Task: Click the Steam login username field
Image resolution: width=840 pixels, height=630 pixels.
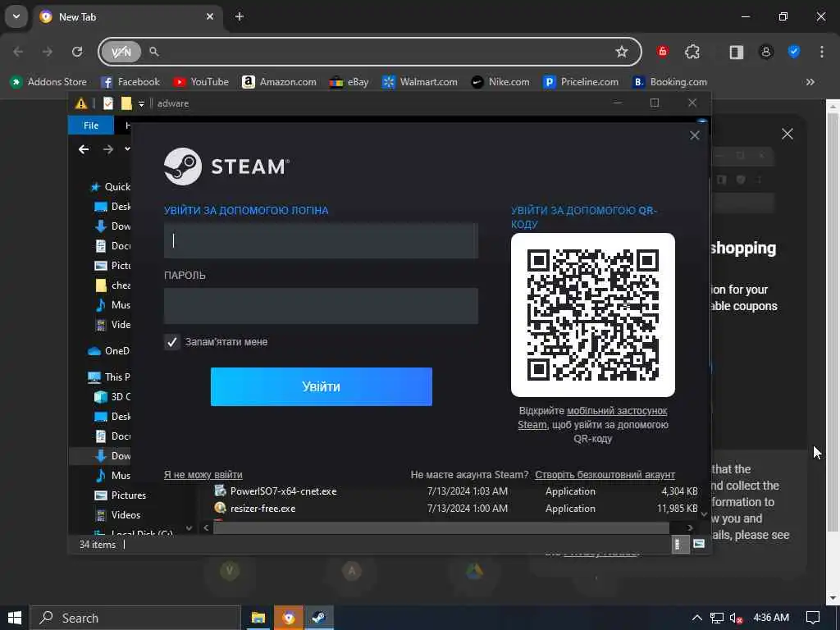Action: [321, 240]
